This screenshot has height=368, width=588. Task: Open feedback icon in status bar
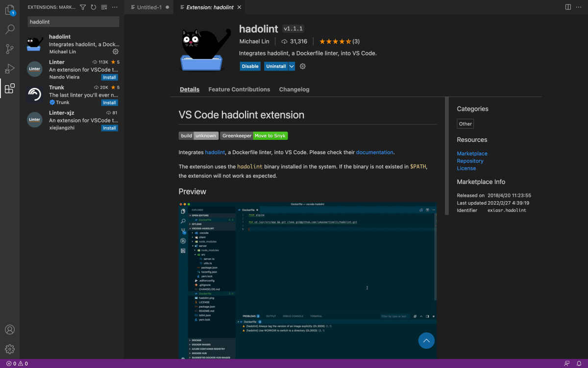[x=567, y=364]
